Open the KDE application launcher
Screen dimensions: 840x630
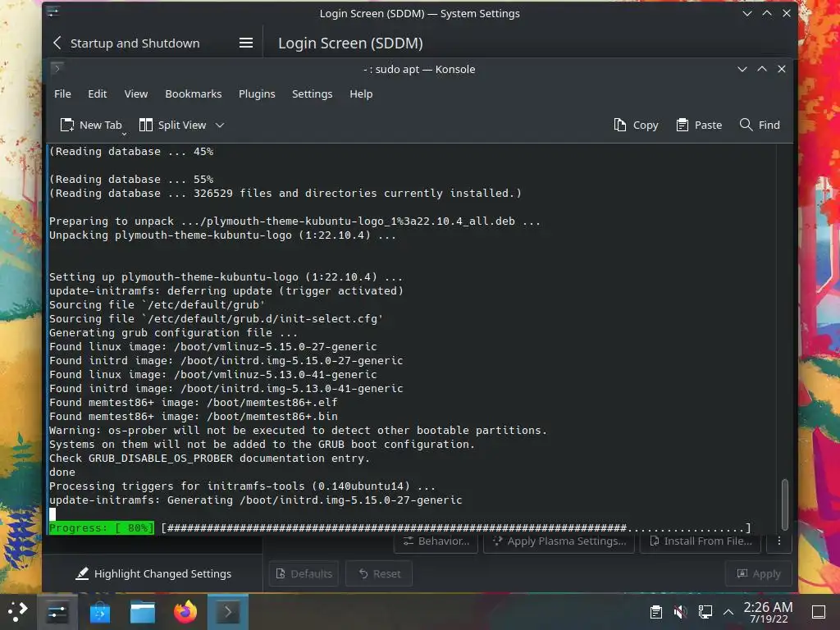click(x=18, y=612)
